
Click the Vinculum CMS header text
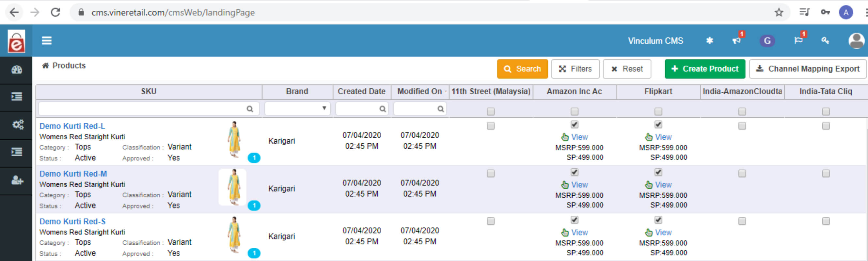pyautogui.click(x=655, y=41)
